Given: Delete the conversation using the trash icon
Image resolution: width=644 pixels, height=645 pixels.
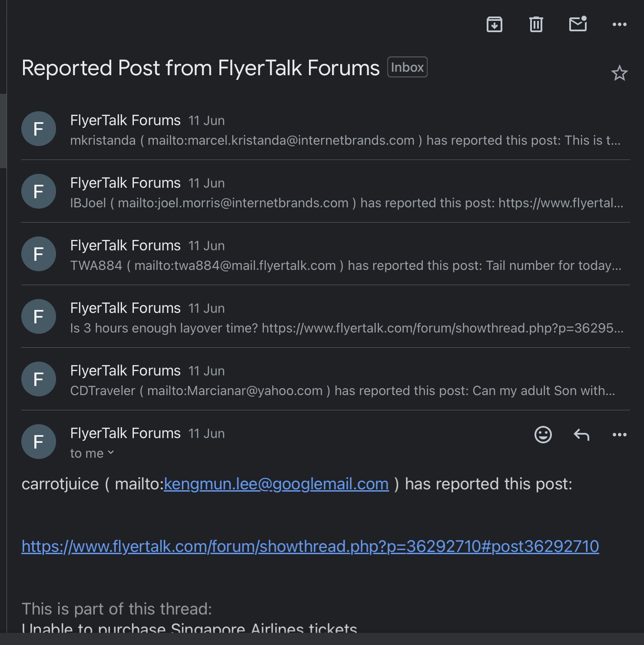Looking at the screenshot, I should click(536, 24).
